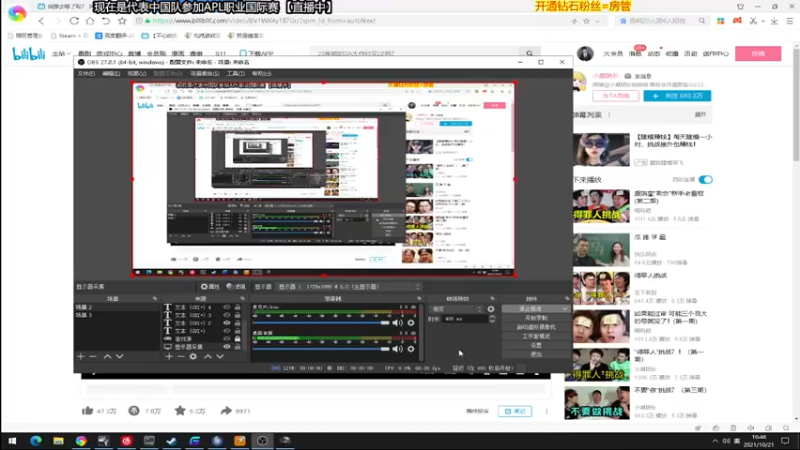The height and width of the screenshot is (450, 800).
Task: Click the pink upload button on bilibili header
Action: tap(758, 54)
